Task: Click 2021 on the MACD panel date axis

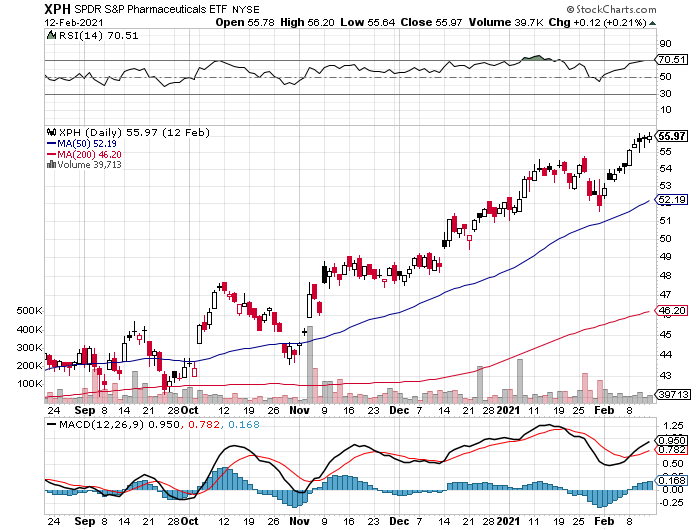Action: point(508,521)
